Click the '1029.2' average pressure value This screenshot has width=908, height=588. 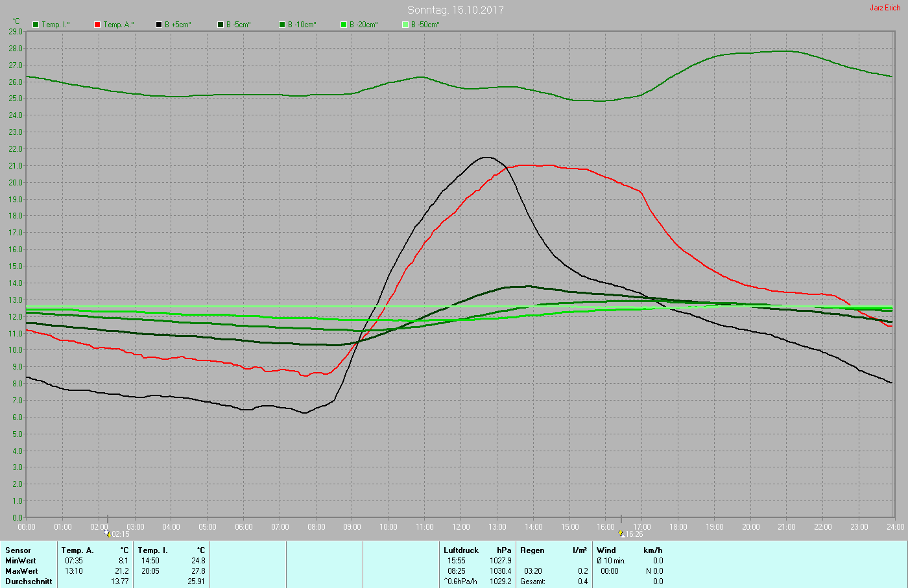click(501, 582)
